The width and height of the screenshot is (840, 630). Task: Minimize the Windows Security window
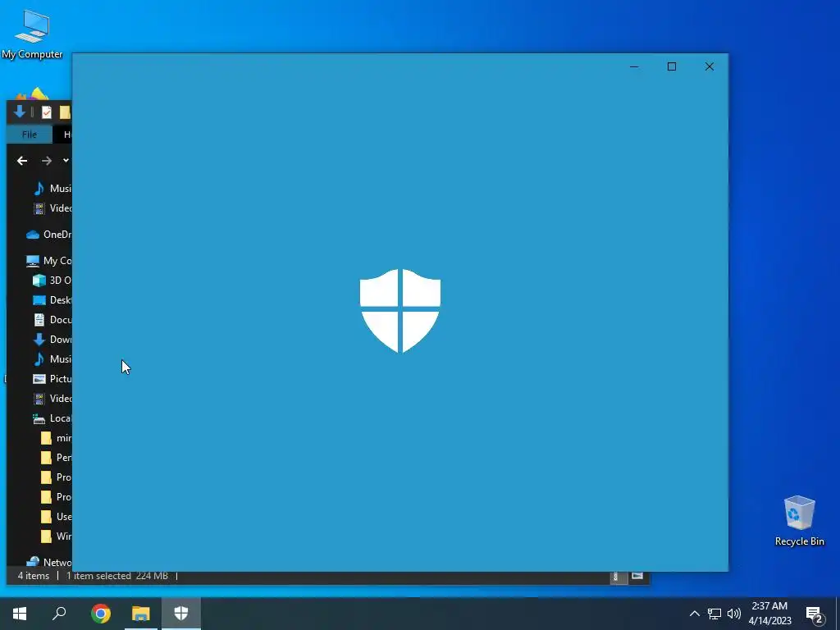[x=634, y=67]
